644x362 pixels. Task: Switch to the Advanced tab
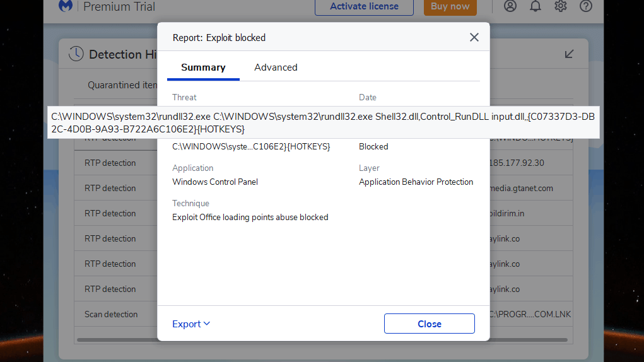(x=276, y=67)
